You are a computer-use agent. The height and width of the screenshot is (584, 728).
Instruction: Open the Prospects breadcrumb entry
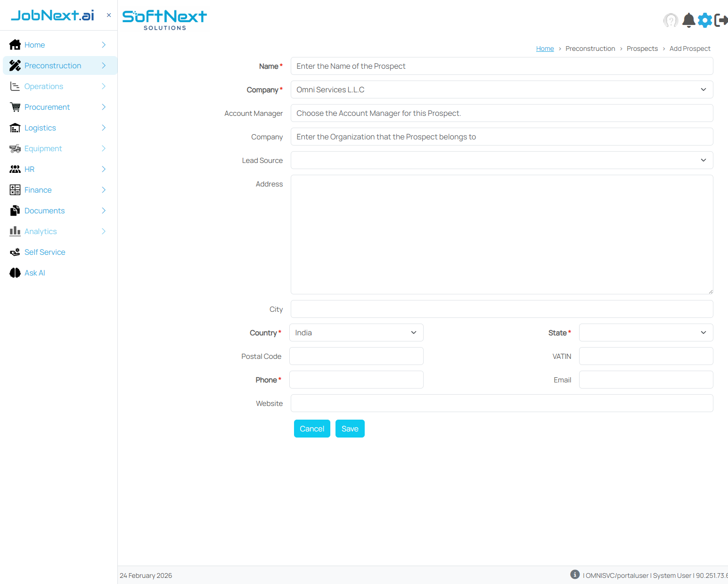[642, 49]
